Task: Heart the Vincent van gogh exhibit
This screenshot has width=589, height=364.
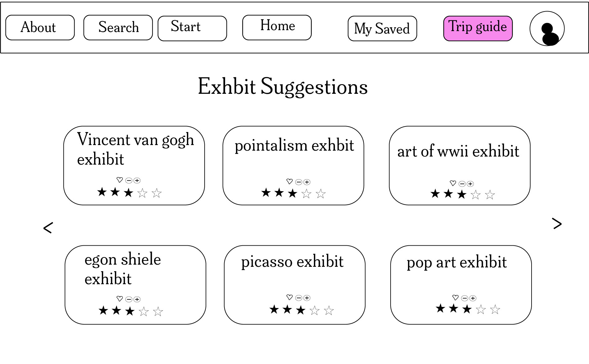Action: [x=120, y=180]
